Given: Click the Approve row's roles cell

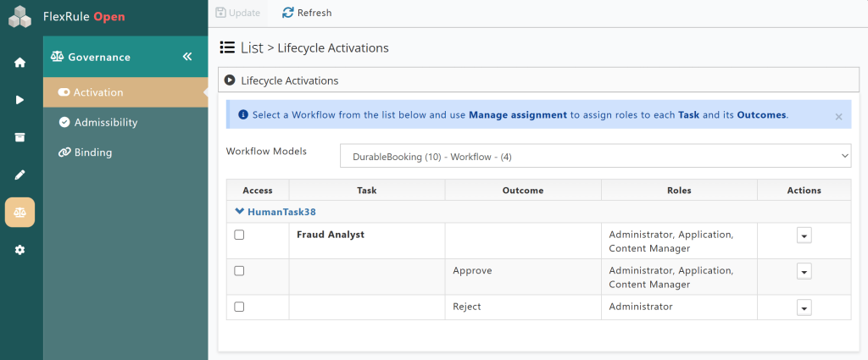Looking at the screenshot, I should (x=679, y=277).
